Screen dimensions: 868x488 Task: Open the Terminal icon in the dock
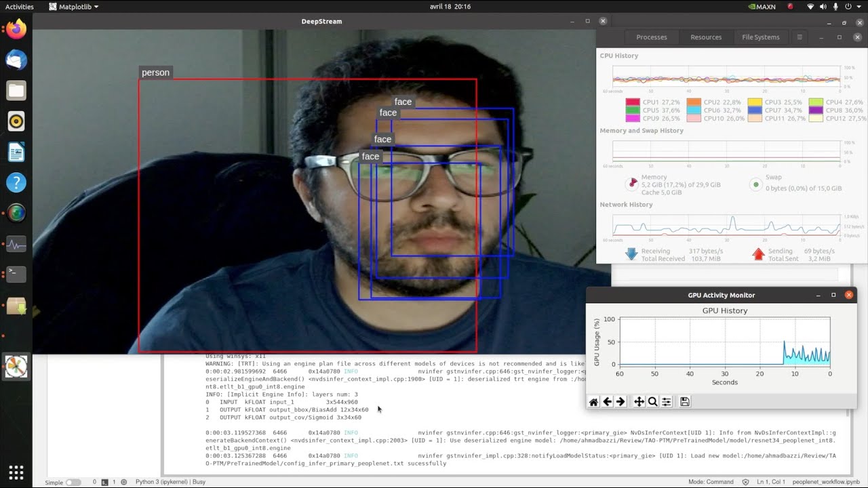pos(16,274)
